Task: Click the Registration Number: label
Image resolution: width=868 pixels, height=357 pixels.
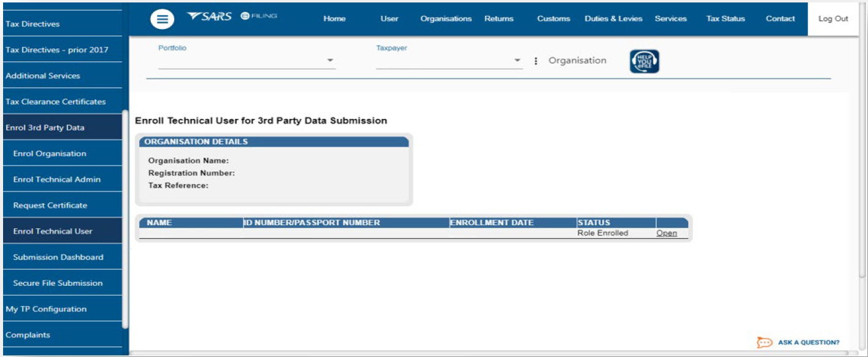Action: tap(191, 173)
